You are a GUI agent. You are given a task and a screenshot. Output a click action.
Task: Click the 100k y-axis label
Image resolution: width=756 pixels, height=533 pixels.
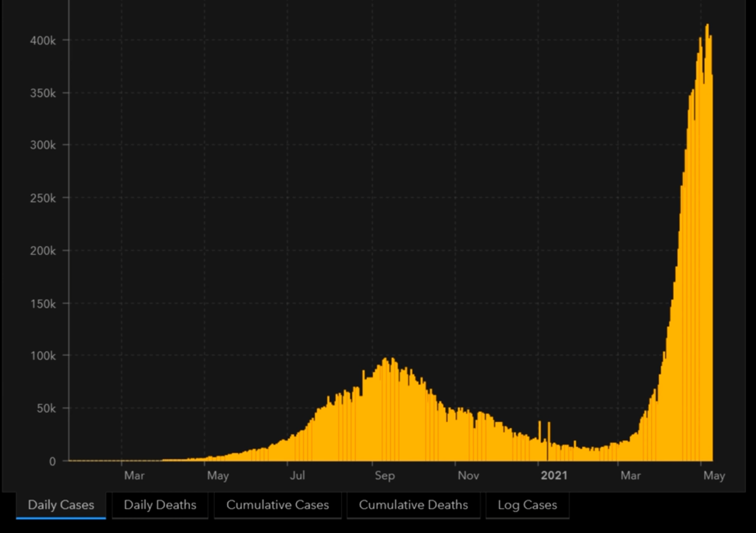click(43, 356)
